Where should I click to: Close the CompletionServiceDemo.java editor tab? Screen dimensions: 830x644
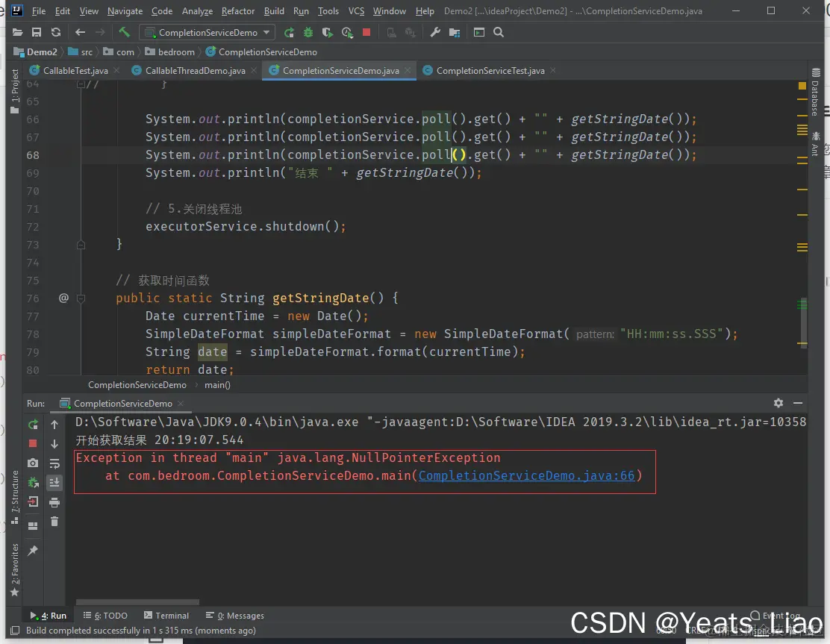(x=408, y=70)
